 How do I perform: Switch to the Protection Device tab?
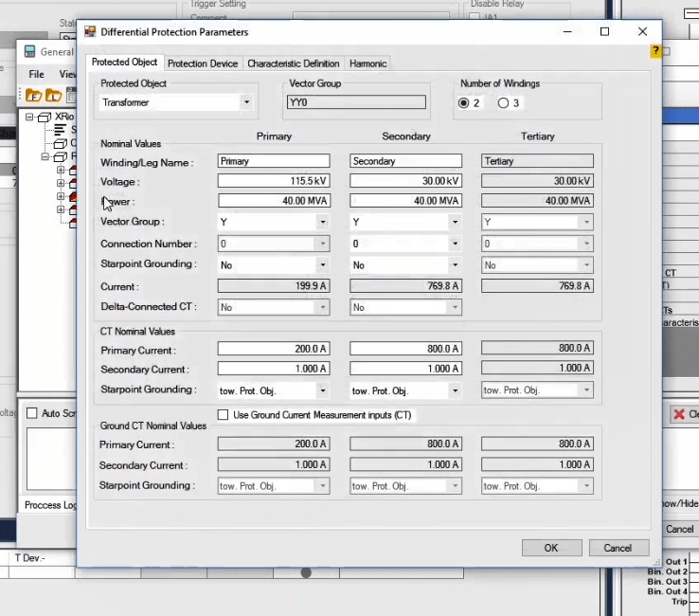click(203, 63)
